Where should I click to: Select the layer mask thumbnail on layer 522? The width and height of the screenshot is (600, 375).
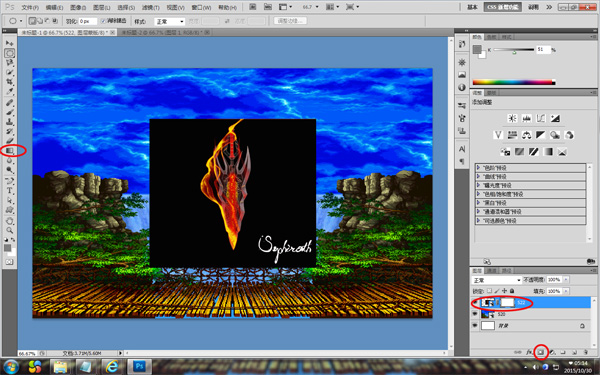[x=507, y=303]
